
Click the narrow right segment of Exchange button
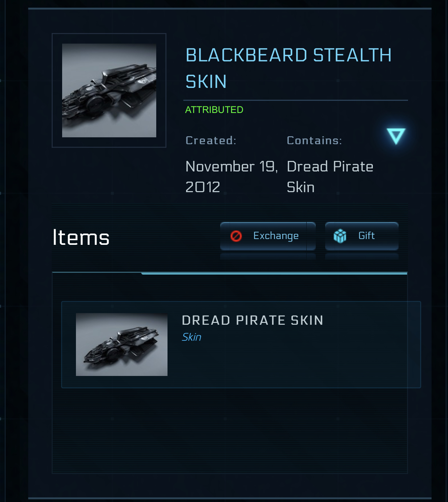(311, 236)
